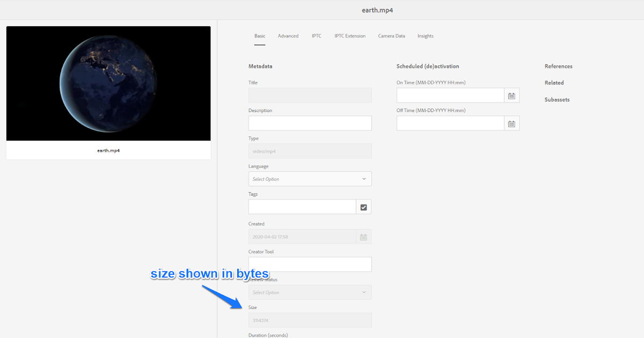The height and width of the screenshot is (338, 644).
Task: Click the References heading
Action: point(559,67)
